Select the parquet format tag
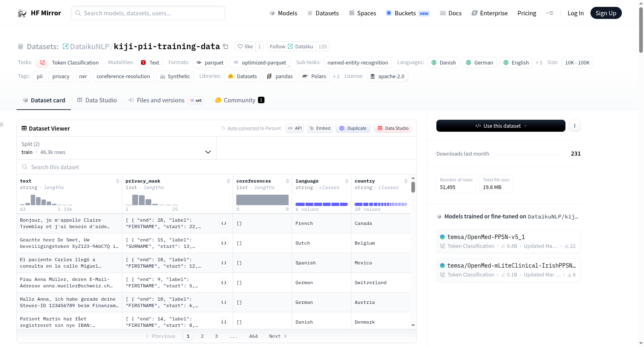The height and width of the screenshot is (347, 644). [210, 62]
